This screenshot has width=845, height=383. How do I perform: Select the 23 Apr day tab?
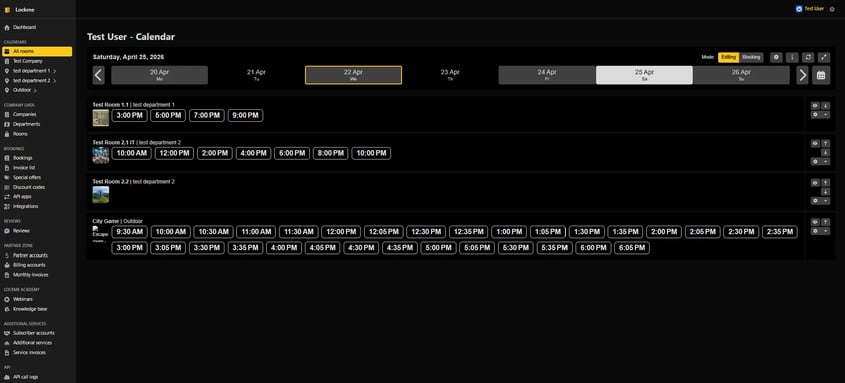pos(450,75)
